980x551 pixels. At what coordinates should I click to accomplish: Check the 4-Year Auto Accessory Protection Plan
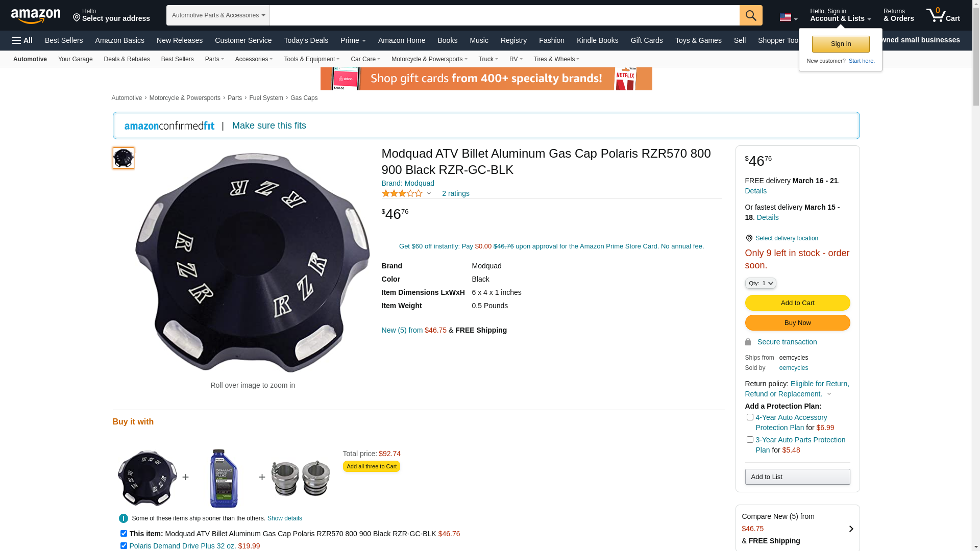[x=750, y=417]
